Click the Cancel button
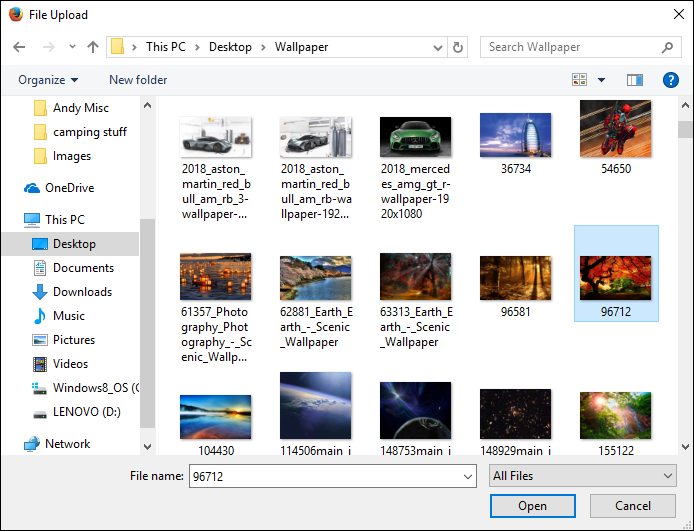This screenshot has width=694, height=531. [632, 506]
